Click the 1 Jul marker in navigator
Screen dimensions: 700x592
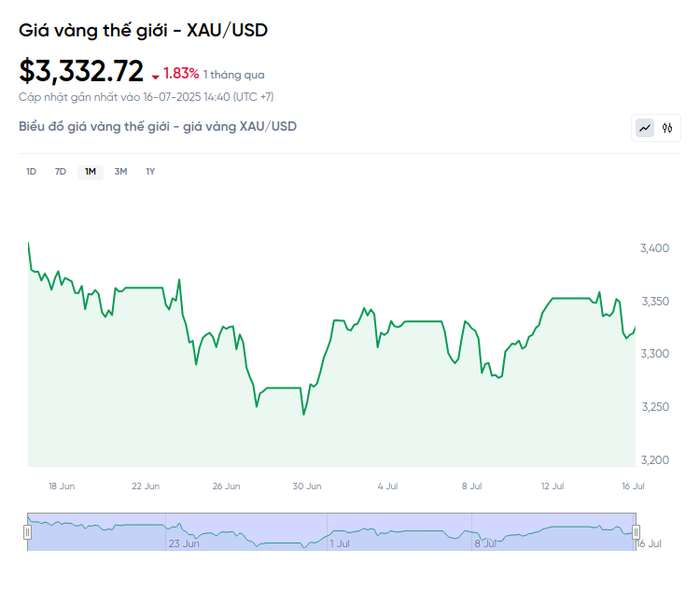pyautogui.click(x=340, y=543)
